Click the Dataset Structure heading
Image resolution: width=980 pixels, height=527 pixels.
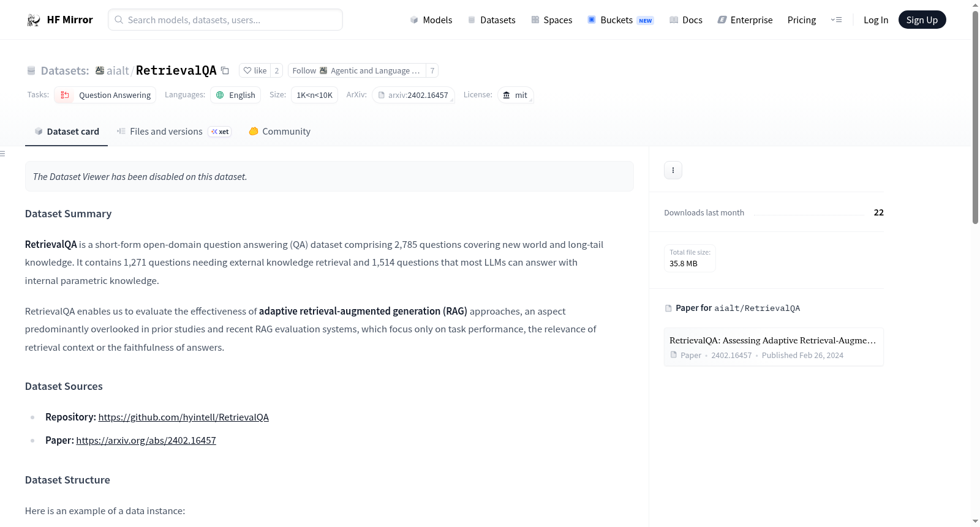click(x=67, y=480)
